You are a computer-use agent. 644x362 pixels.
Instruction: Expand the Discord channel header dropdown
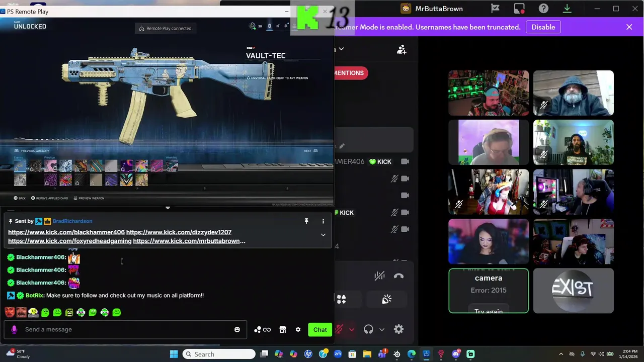(x=341, y=49)
